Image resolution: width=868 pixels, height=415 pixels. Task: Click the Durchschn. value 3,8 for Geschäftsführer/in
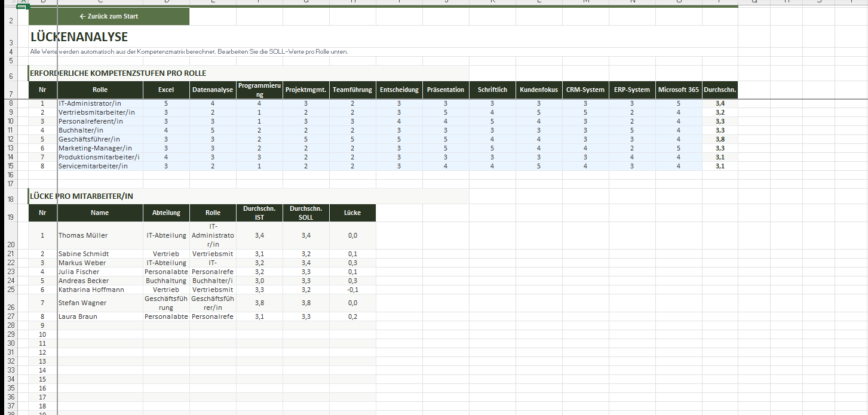click(720, 139)
